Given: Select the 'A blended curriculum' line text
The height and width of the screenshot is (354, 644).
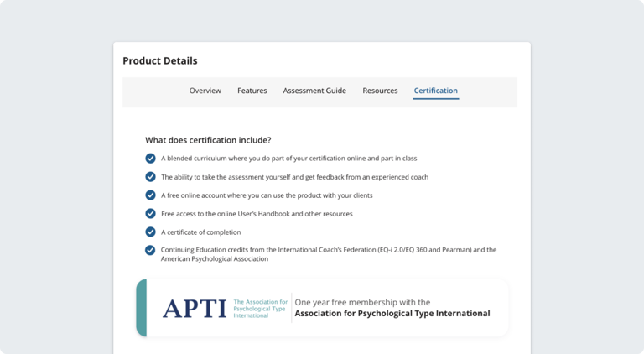Looking at the screenshot, I should 288,159.
